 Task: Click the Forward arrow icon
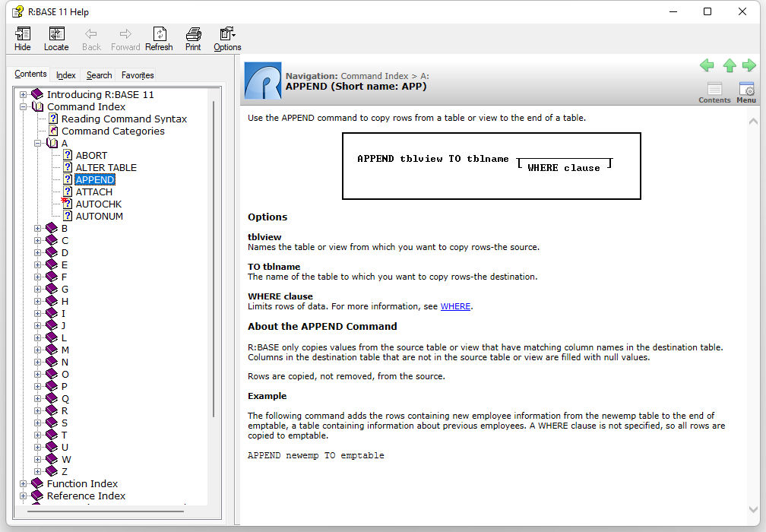tap(125, 33)
